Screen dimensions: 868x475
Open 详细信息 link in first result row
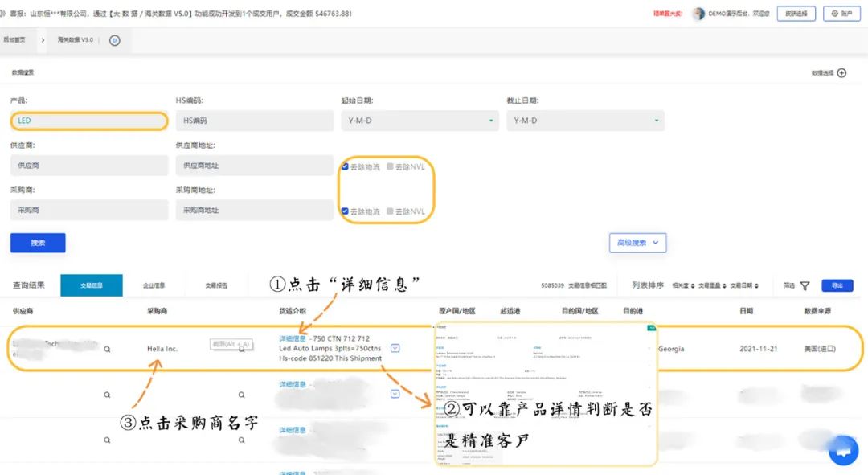tap(292, 338)
